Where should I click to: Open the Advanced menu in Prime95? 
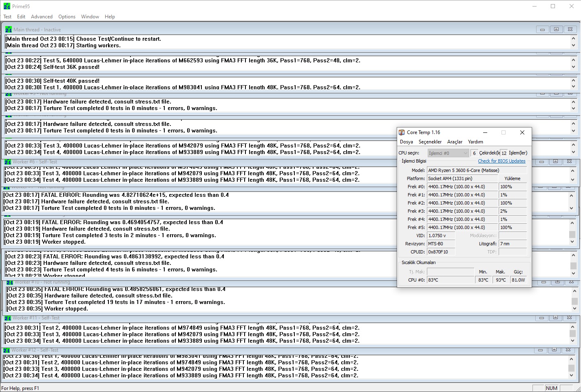42,17
